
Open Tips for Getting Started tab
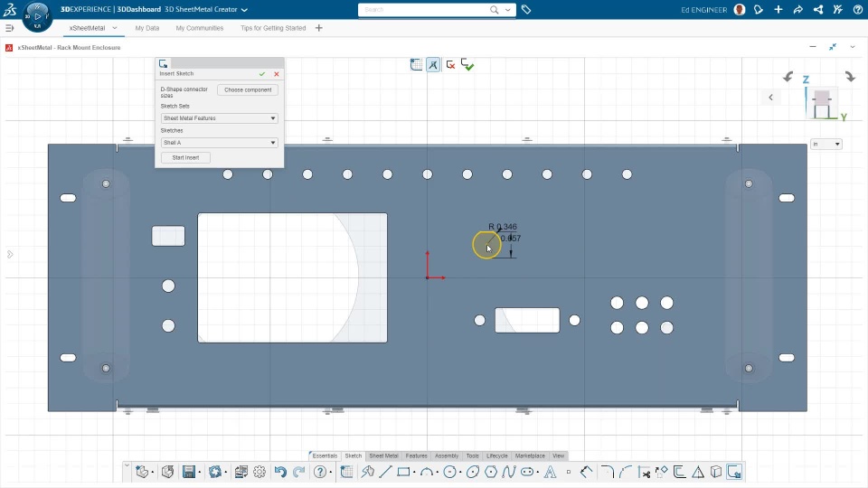point(273,28)
